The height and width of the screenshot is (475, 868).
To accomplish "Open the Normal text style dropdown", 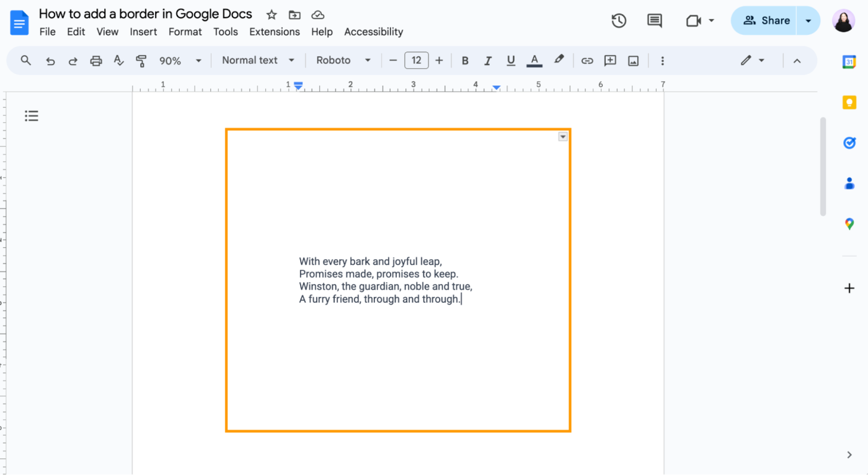I will click(258, 60).
